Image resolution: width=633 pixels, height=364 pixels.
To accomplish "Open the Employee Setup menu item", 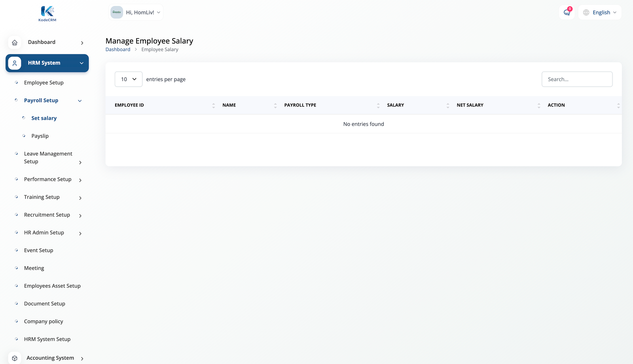I will click(x=44, y=83).
